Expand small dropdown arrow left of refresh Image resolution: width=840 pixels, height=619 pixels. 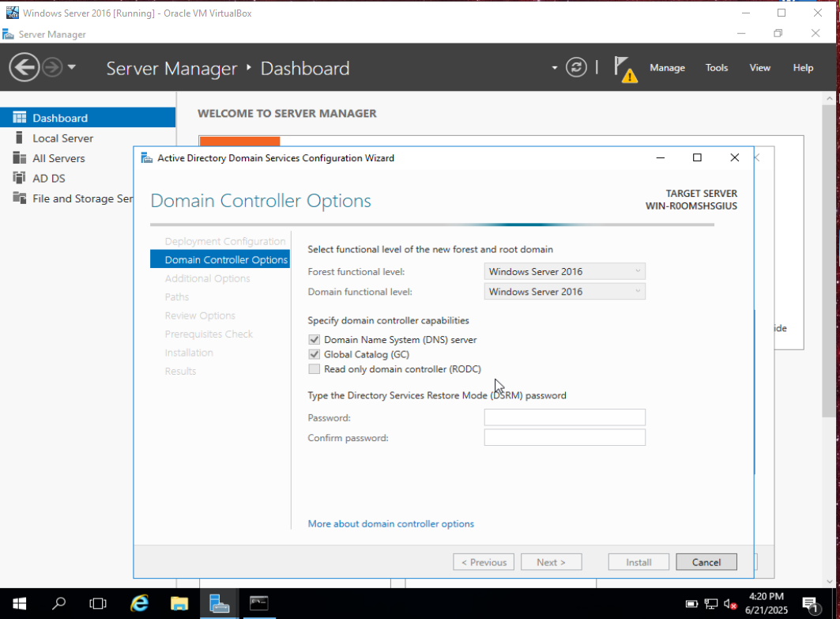[x=555, y=68]
